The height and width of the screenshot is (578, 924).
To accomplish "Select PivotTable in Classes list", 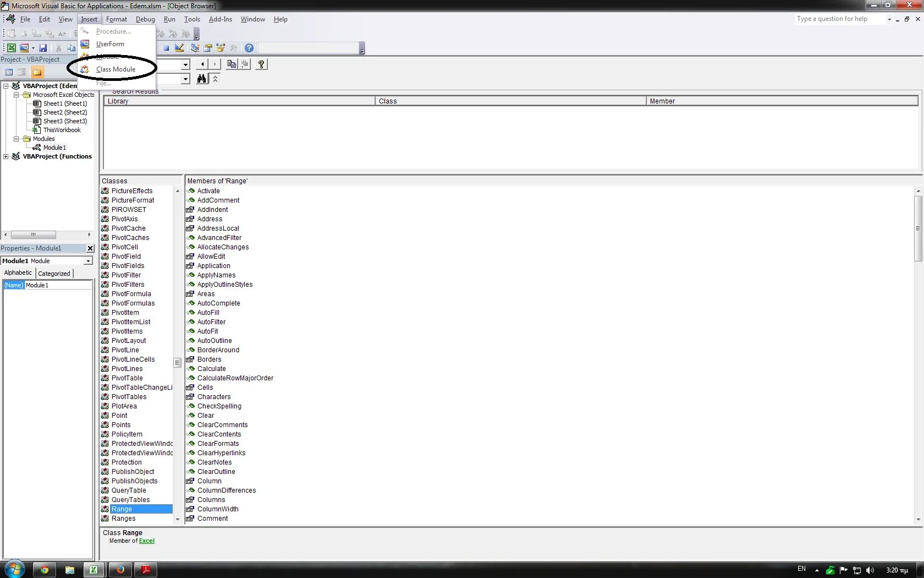I will point(127,378).
